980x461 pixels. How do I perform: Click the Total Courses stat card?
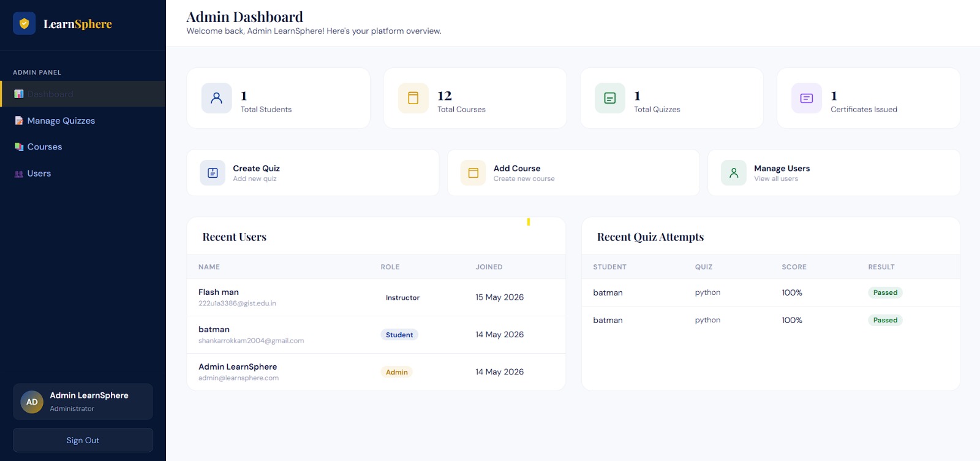coord(475,98)
